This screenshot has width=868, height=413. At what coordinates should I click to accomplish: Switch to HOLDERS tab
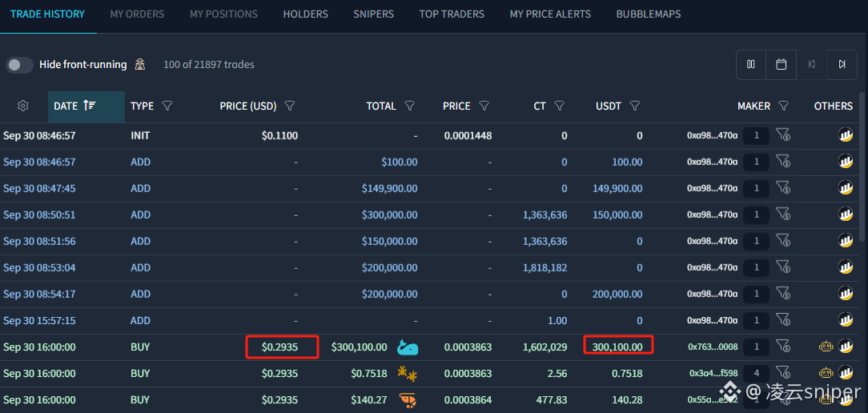tap(306, 14)
